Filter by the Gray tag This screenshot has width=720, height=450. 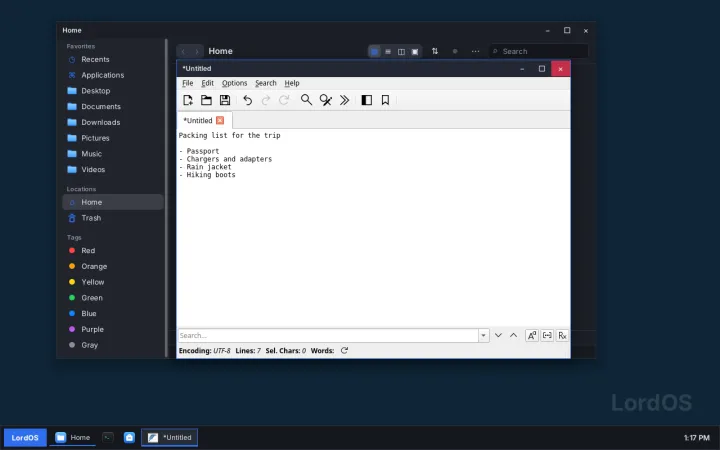point(113,345)
